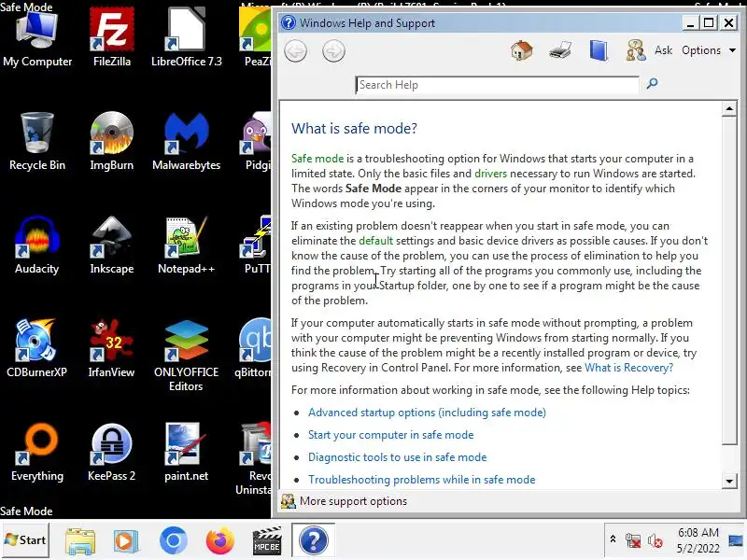This screenshot has height=560, width=747.
Task: Launch the blue-ring browser taskbar icon
Action: coord(173,541)
